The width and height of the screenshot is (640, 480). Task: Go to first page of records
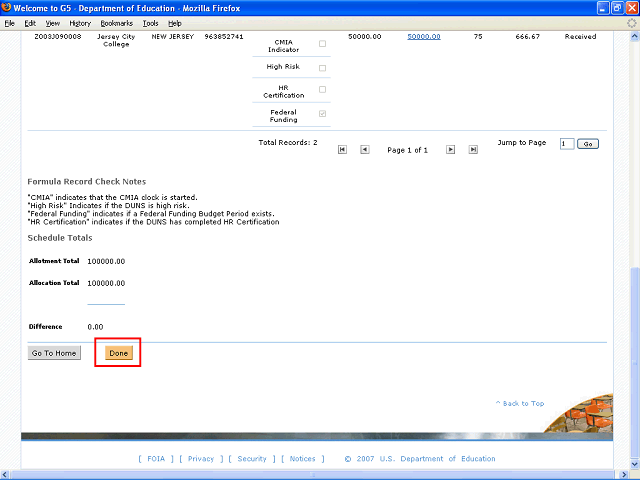[x=342, y=150]
